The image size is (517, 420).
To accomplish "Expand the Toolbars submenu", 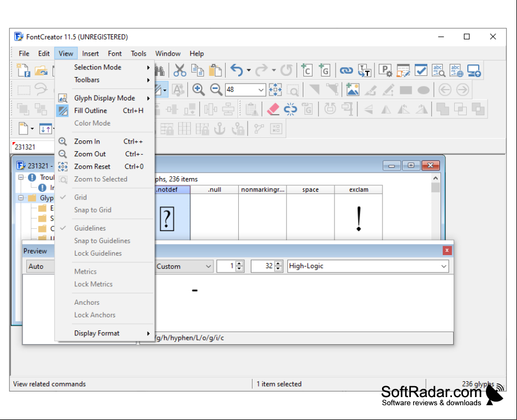I will pos(104,80).
